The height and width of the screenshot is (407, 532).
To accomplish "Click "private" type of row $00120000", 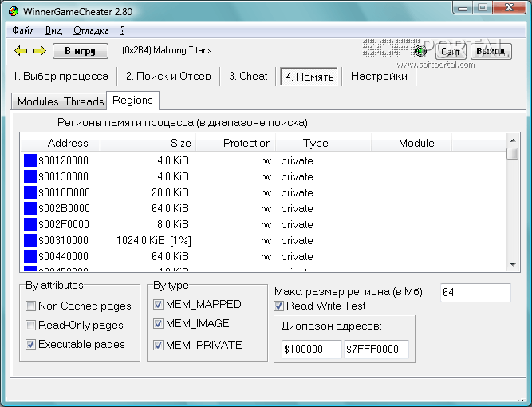I will [297, 161].
